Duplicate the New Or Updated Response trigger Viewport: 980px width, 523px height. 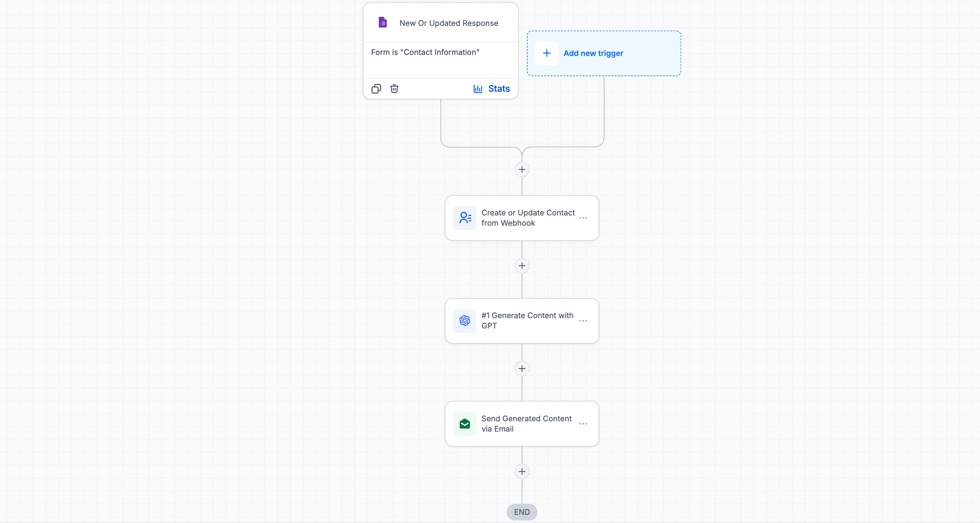376,89
